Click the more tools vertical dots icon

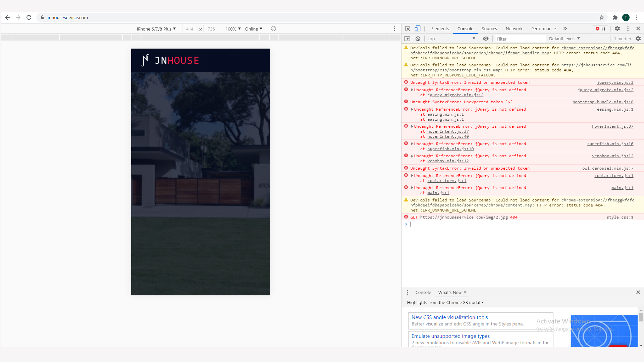[628, 28]
